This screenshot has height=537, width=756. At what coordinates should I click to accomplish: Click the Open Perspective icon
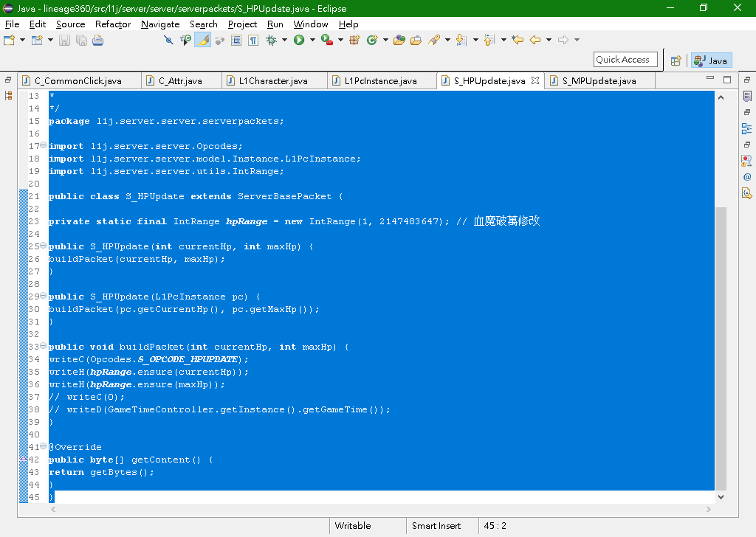point(676,60)
